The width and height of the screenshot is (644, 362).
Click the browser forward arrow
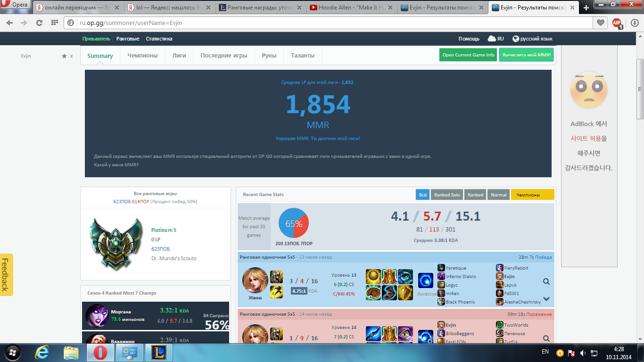[24, 23]
